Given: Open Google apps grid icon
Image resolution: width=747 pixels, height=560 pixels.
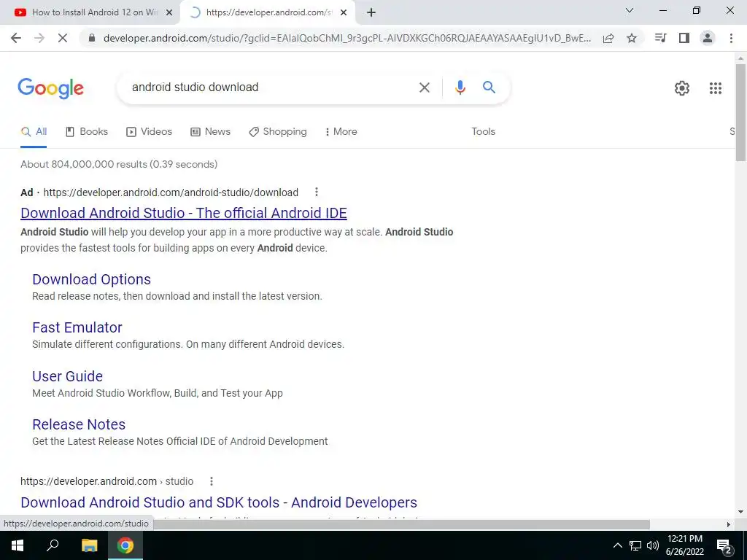Looking at the screenshot, I should pos(715,88).
